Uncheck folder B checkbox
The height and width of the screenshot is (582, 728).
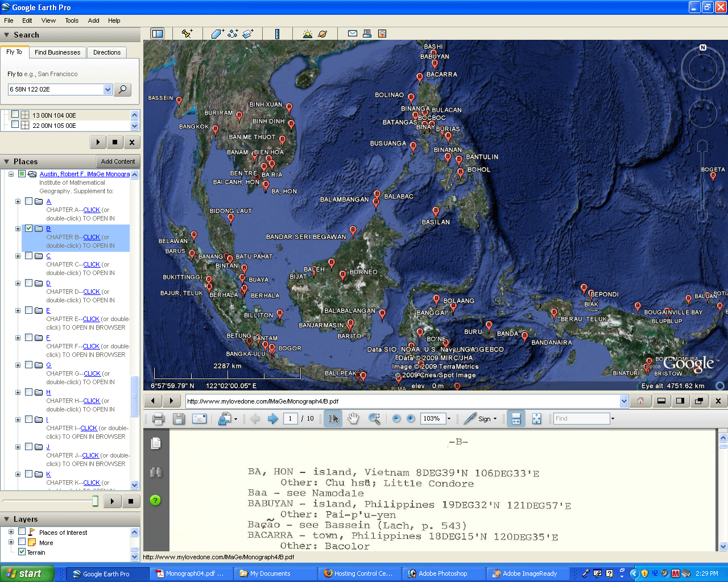tap(28, 228)
